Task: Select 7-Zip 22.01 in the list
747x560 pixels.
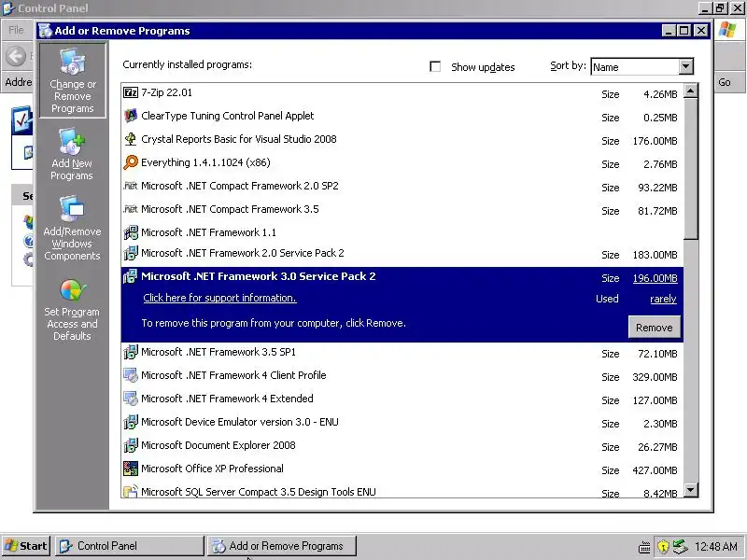Action: tap(402, 92)
